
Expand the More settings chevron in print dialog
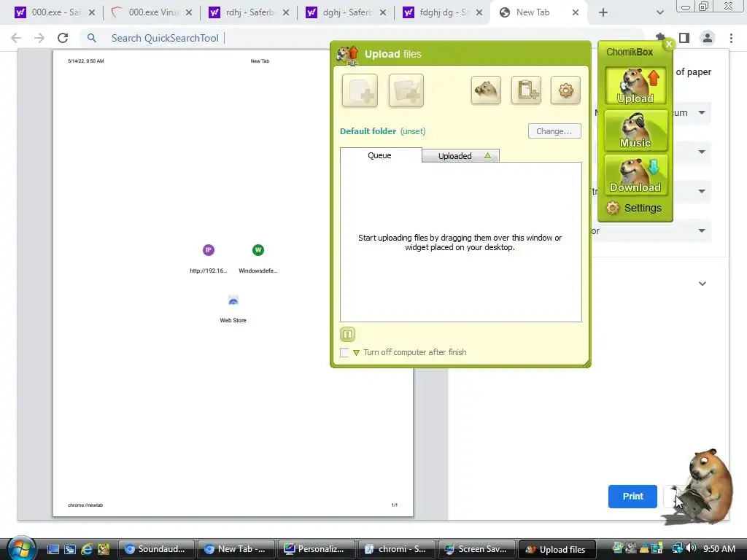(703, 284)
